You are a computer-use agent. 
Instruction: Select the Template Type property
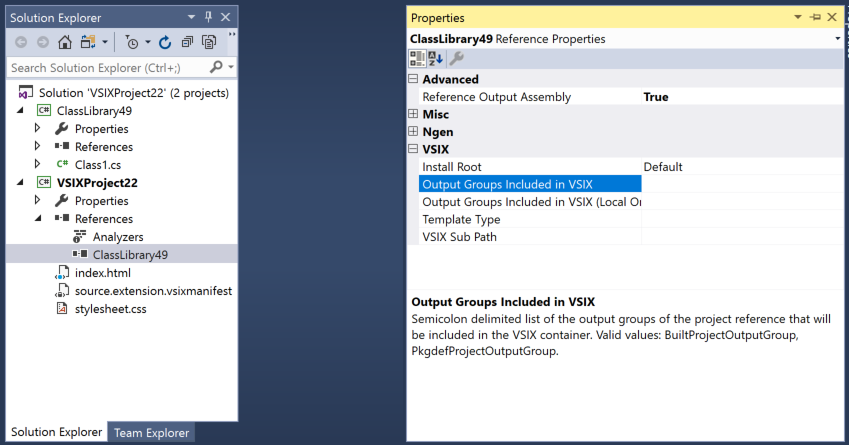tap(461, 219)
